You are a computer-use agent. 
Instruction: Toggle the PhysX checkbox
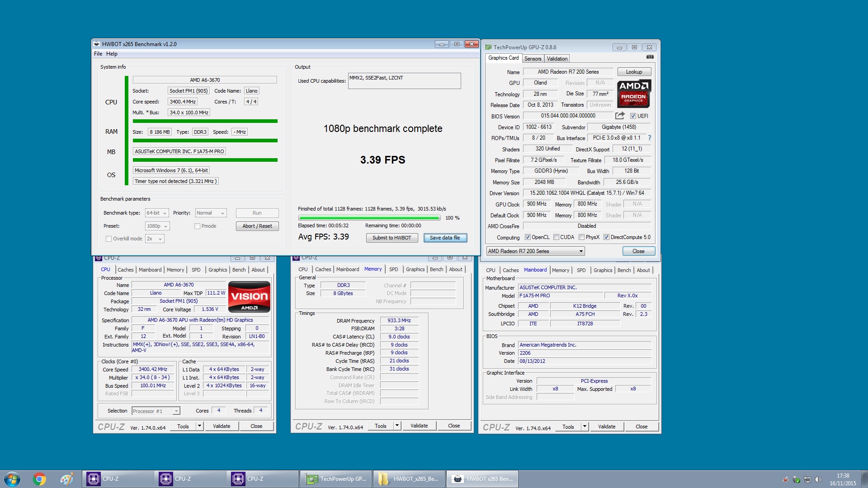pyautogui.click(x=581, y=237)
